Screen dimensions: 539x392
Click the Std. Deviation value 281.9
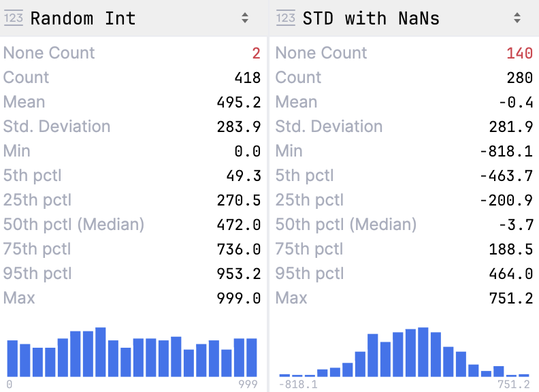[510, 127]
